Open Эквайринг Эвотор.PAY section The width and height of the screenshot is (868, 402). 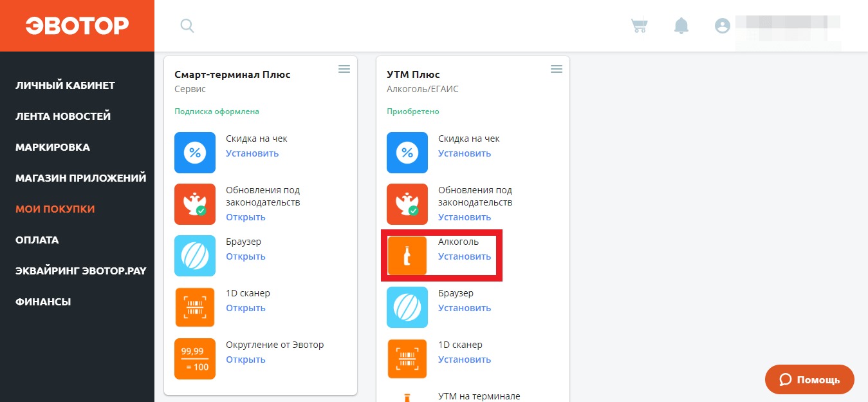81,271
